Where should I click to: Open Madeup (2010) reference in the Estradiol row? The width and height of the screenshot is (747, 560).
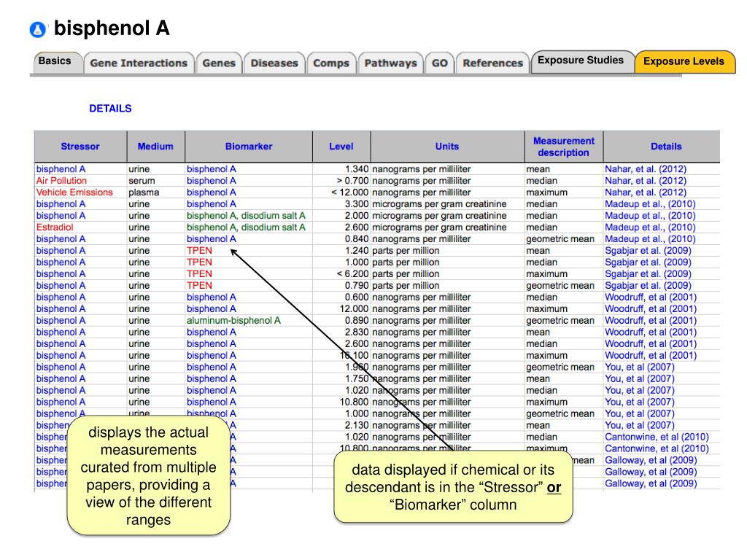coord(650,227)
